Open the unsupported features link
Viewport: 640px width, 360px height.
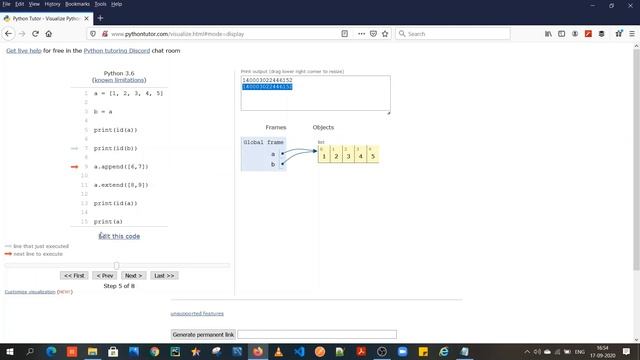tap(197, 313)
